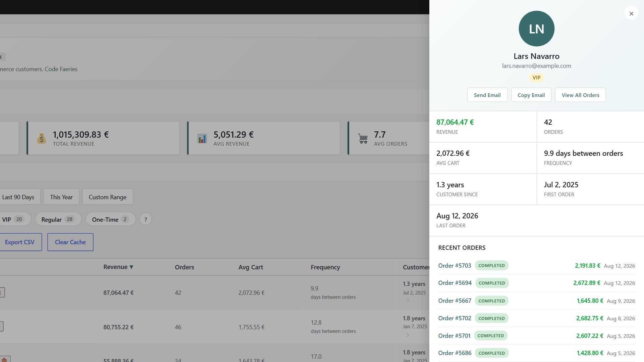Click the Clear Cache button

(70, 242)
